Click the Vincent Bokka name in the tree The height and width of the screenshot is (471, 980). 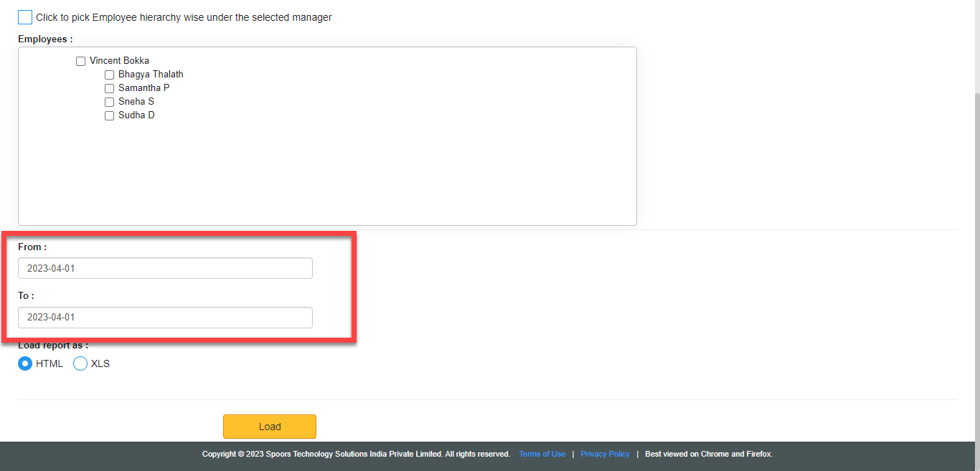[x=119, y=61]
